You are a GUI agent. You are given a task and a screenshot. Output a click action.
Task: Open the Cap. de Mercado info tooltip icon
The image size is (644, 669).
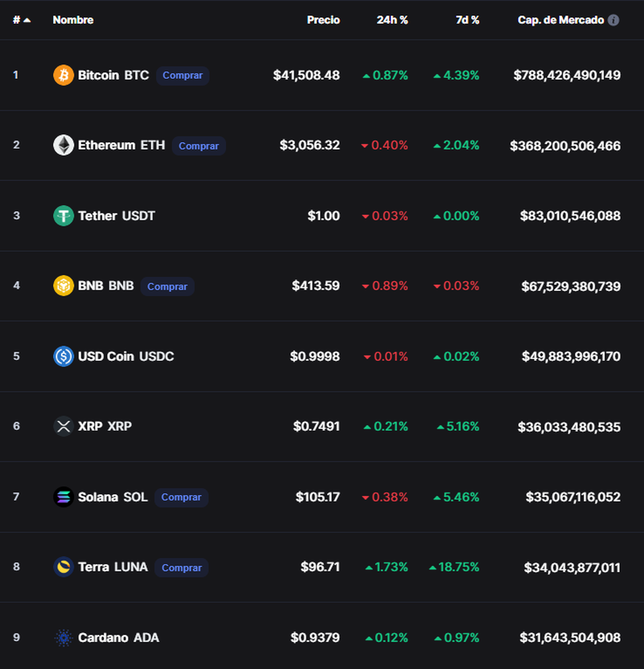coord(613,20)
